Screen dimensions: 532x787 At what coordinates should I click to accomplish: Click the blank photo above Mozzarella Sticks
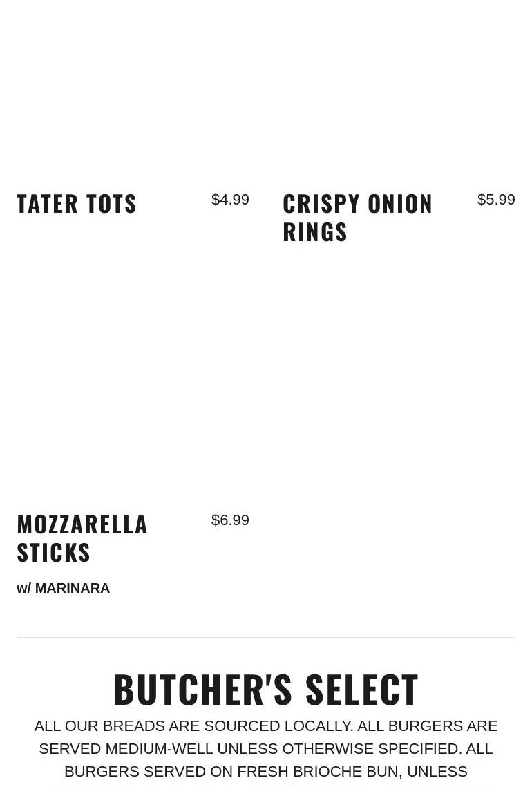point(133,387)
